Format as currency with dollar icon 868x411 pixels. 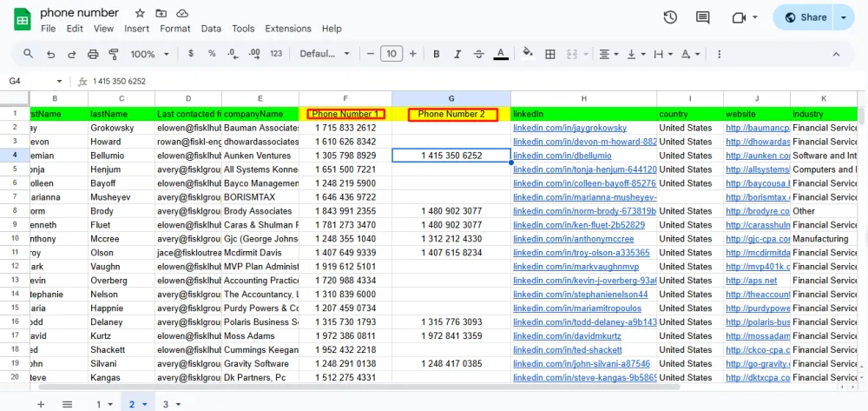(x=191, y=54)
